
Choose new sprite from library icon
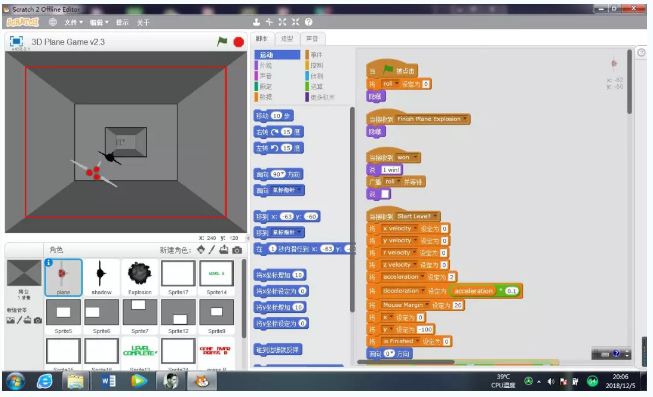coord(201,250)
